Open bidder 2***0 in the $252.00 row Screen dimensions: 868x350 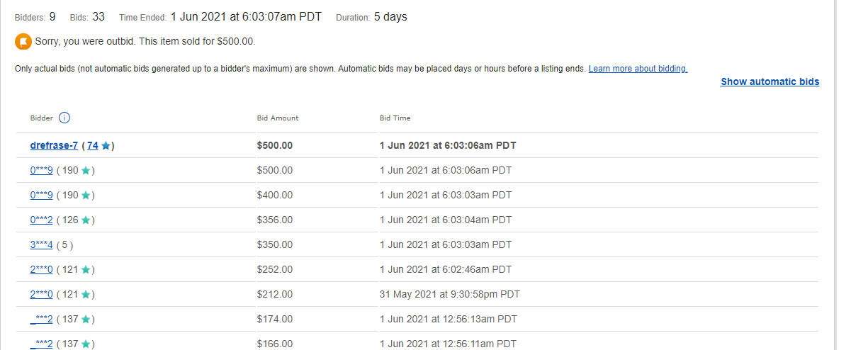(41, 269)
